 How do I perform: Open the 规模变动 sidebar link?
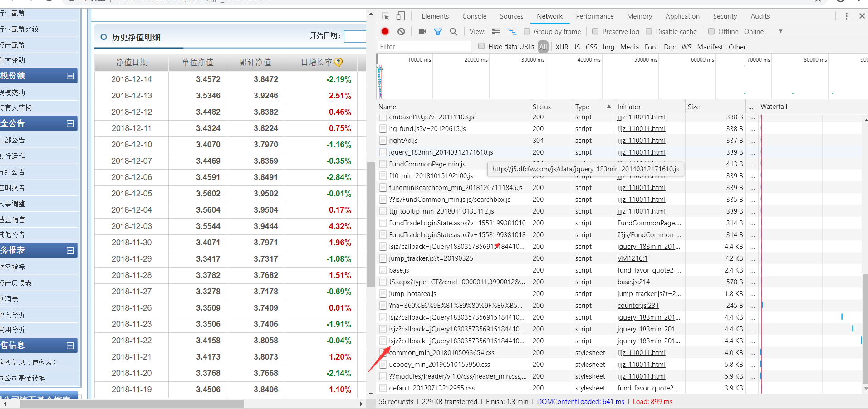point(13,93)
